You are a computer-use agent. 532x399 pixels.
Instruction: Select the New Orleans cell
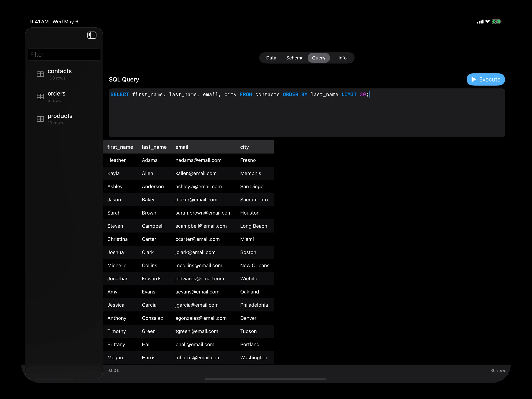(255, 266)
